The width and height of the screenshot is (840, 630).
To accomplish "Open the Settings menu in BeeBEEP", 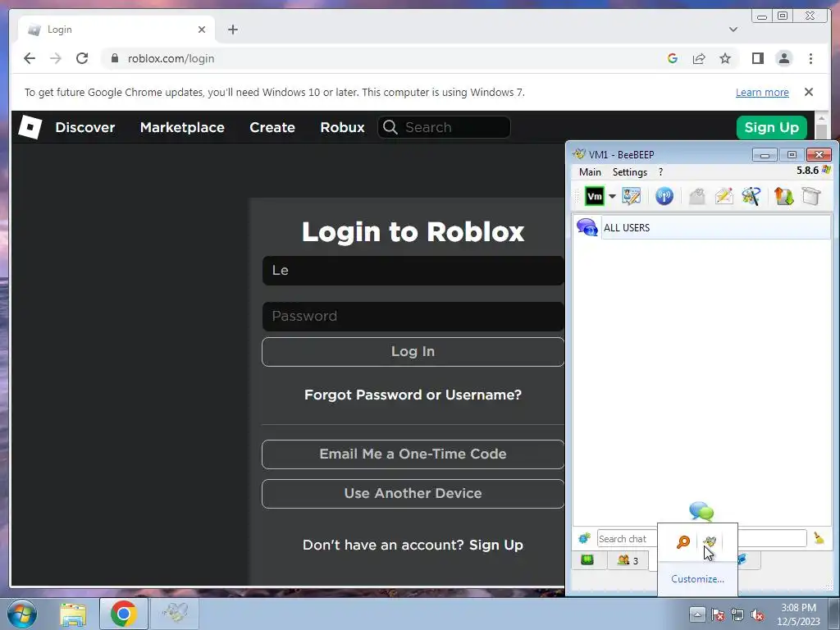I will (629, 172).
